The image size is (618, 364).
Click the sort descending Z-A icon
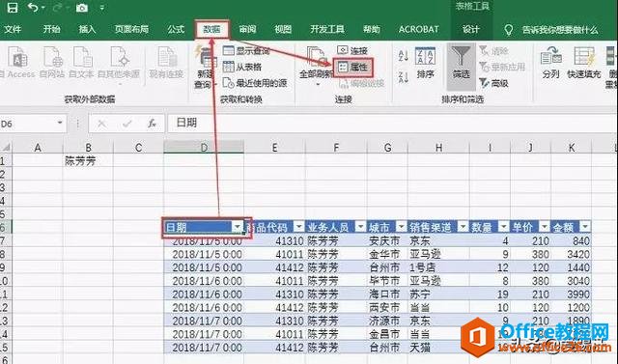tap(404, 77)
